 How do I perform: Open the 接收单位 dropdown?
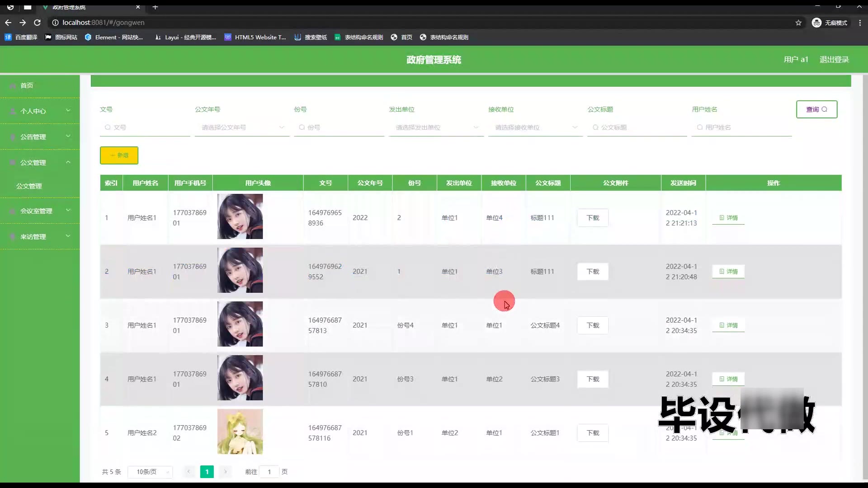tap(535, 127)
